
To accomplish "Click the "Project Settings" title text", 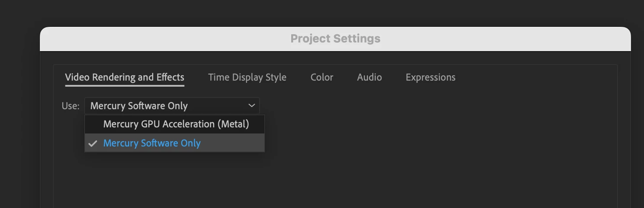I will [335, 39].
